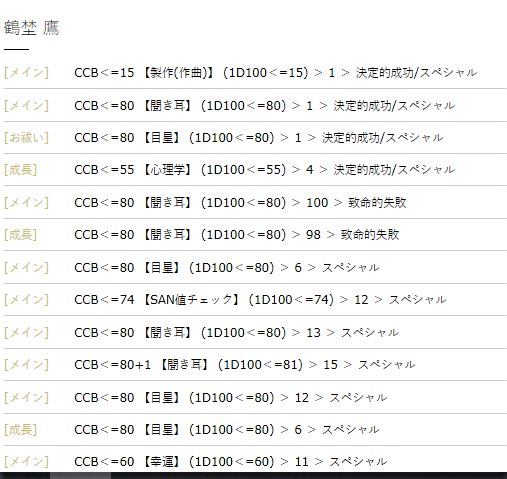Image resolution: width=507 pixels, height=479 pixels.
Task: Click 致命的失敗 result on the roll 100 row
Action: tap(377, 203)
